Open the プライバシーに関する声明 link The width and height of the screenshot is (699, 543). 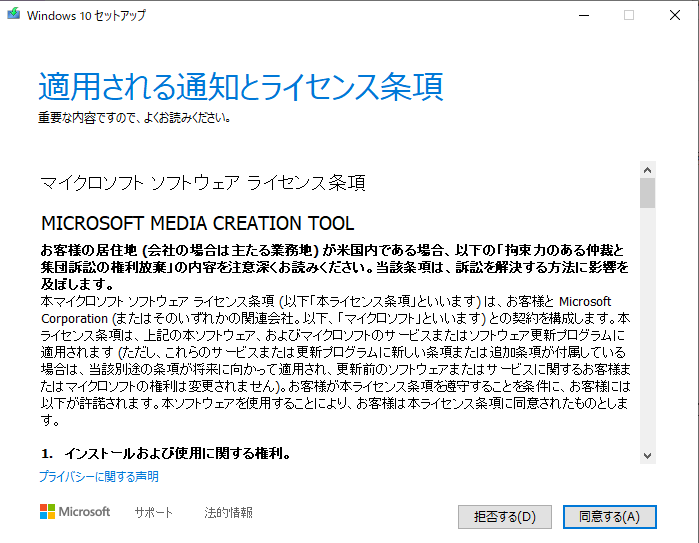point(99,477)
